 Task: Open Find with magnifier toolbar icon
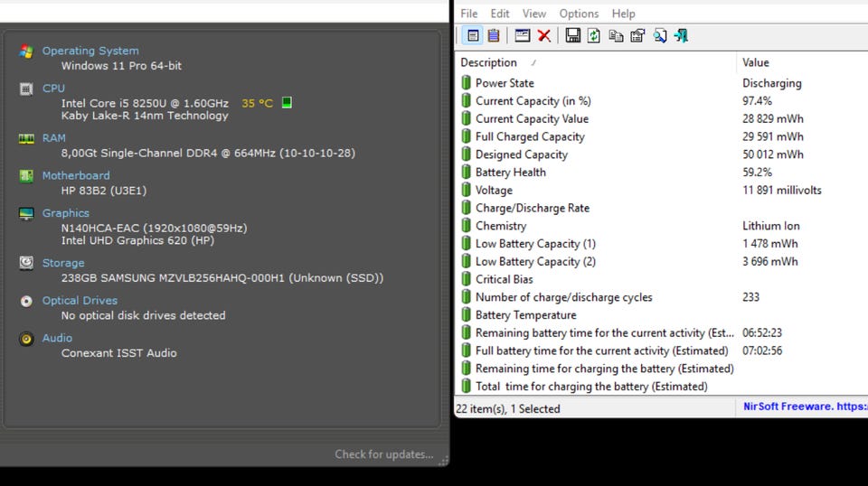point(659,36)
